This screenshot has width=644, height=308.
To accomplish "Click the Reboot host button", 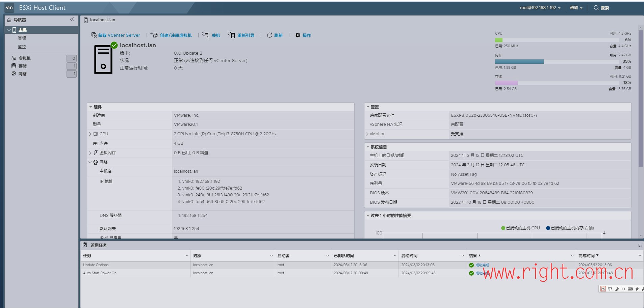I will click(241, 35).
